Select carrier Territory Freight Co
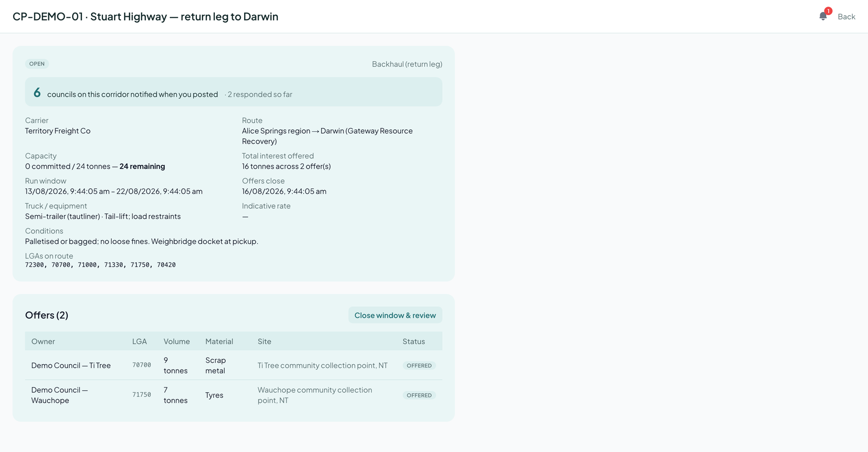The height and width of the screenshot is (452, 868). tap(58, 131)
